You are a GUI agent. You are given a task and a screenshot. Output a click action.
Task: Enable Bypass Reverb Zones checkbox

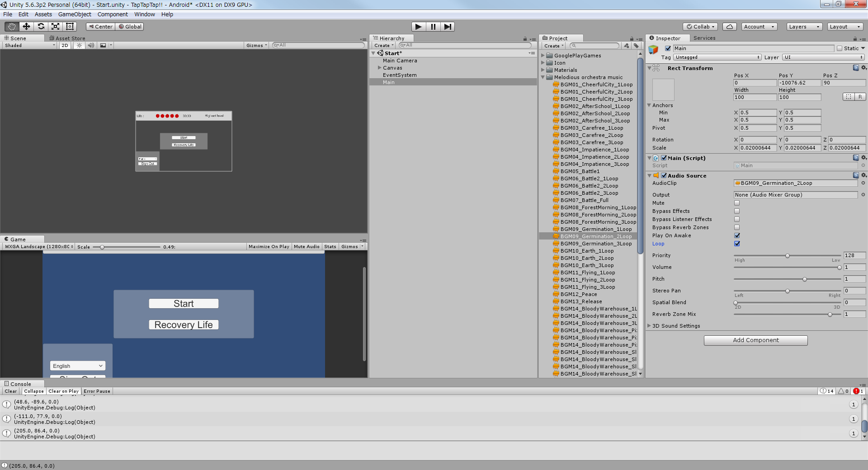[737, 227]
